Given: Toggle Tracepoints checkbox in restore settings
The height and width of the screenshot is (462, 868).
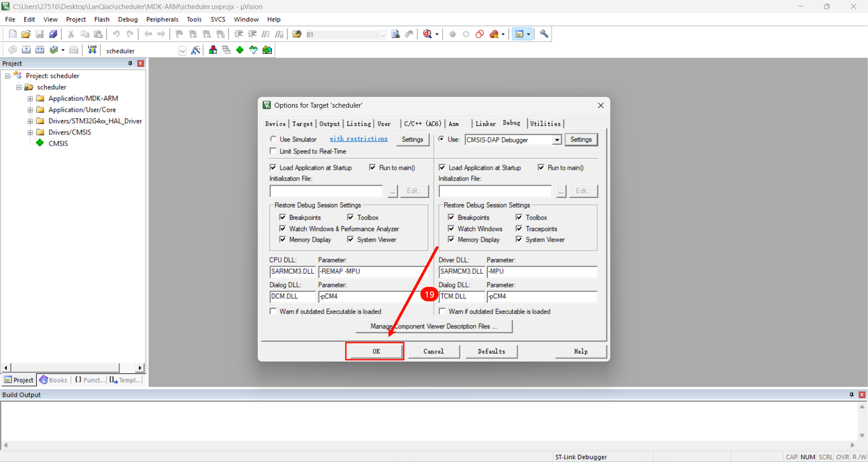Looking at the screenshot, I should click(x=519, y=229).
